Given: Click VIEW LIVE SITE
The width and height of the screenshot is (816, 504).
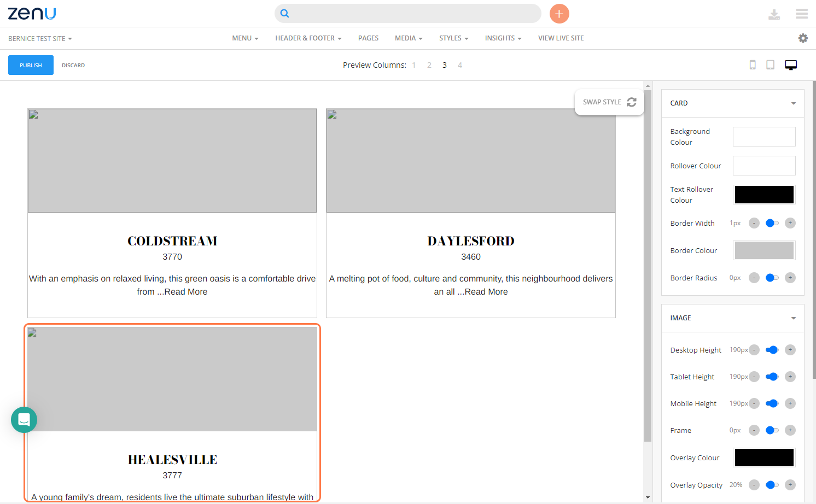Looking at the screenshot, I should (561, 38).
